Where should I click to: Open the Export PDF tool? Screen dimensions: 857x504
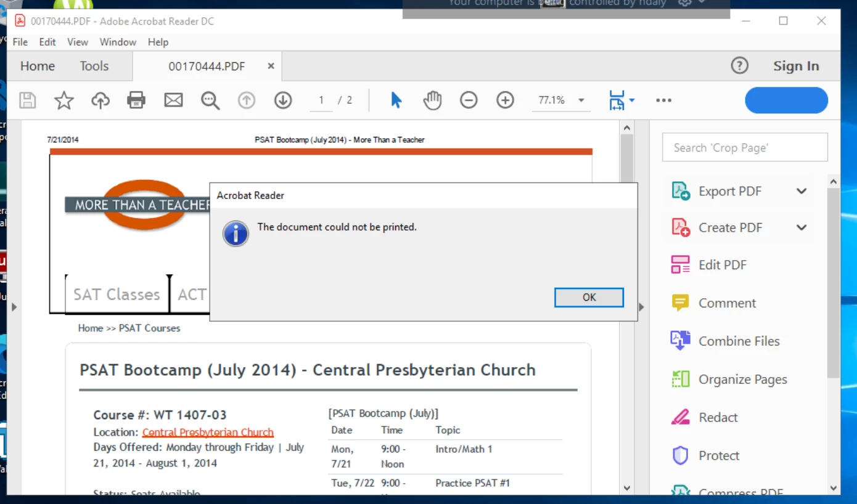tap(730, 191)
